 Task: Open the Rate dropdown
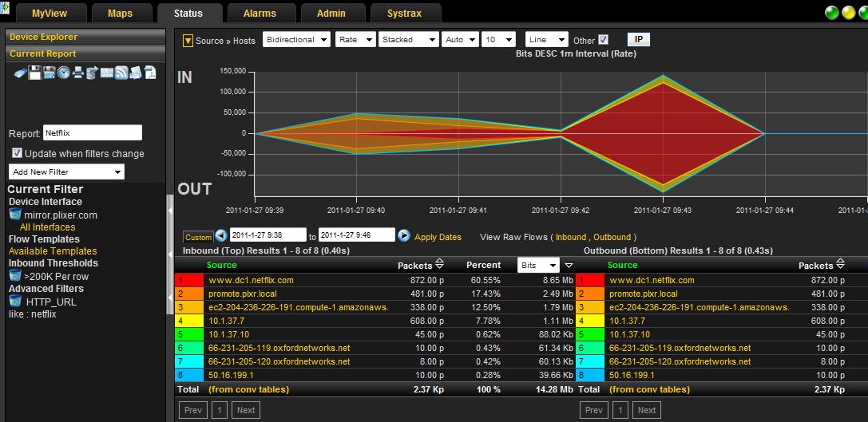355,39
